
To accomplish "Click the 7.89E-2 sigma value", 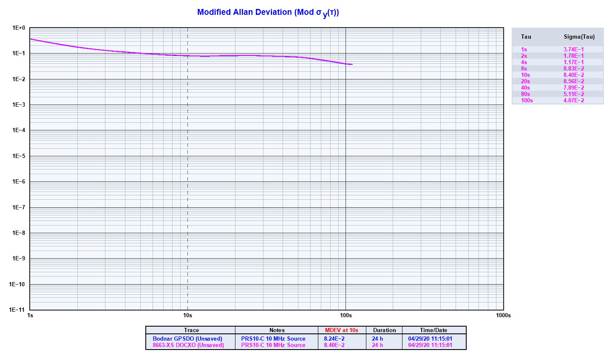I will coord(574,87).
